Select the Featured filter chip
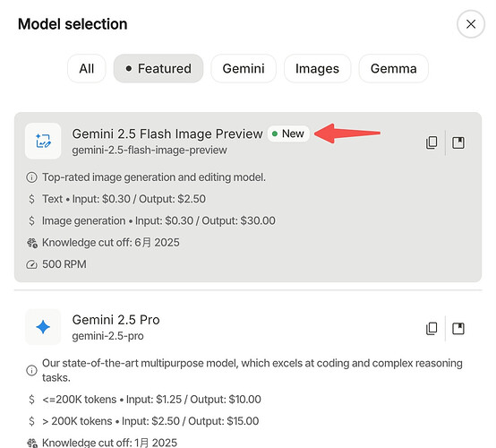 (158, 68)
